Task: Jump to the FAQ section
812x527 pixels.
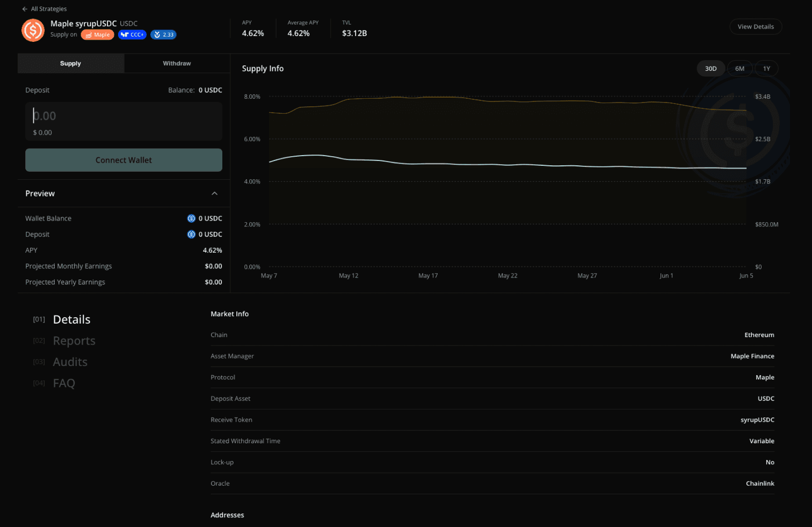Action: (x=64, y=383)
